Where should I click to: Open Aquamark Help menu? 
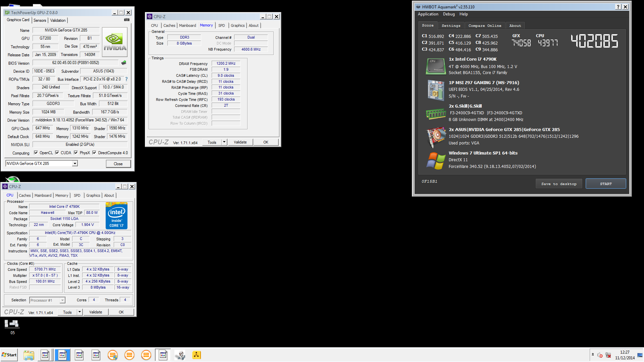[464, 14]
